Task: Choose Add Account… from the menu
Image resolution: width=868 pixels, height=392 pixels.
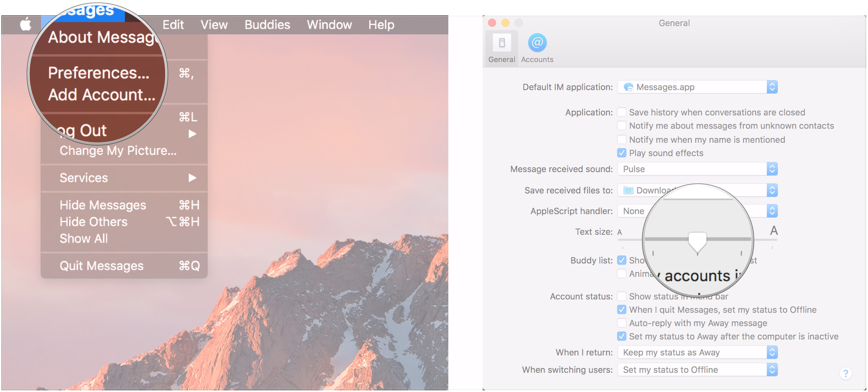Action: click(x=102, y=95)
